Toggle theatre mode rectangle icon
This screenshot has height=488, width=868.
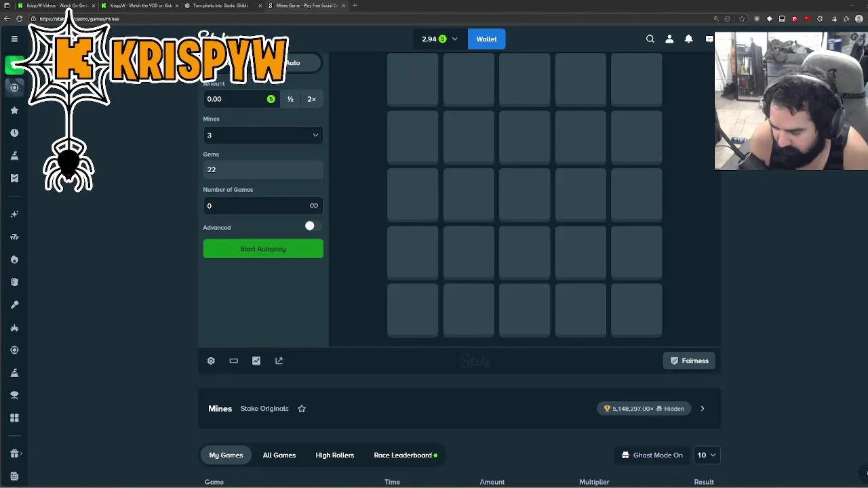233,361
